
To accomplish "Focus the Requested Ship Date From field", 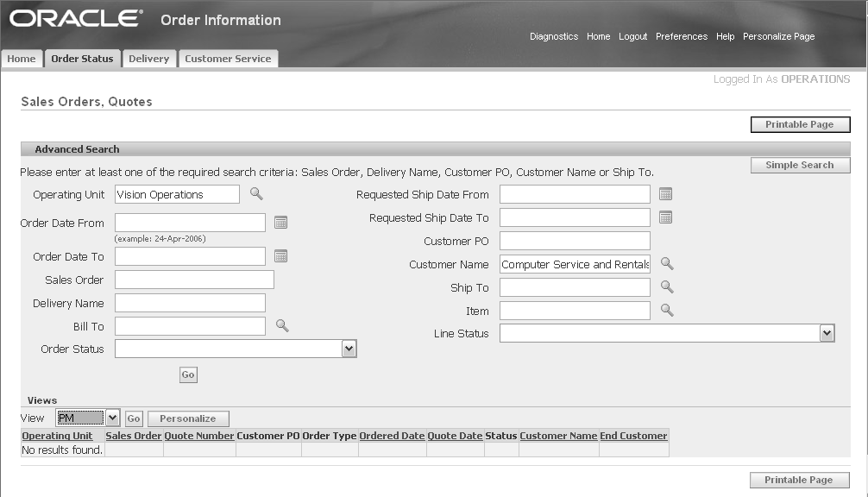I will point(575,194).
